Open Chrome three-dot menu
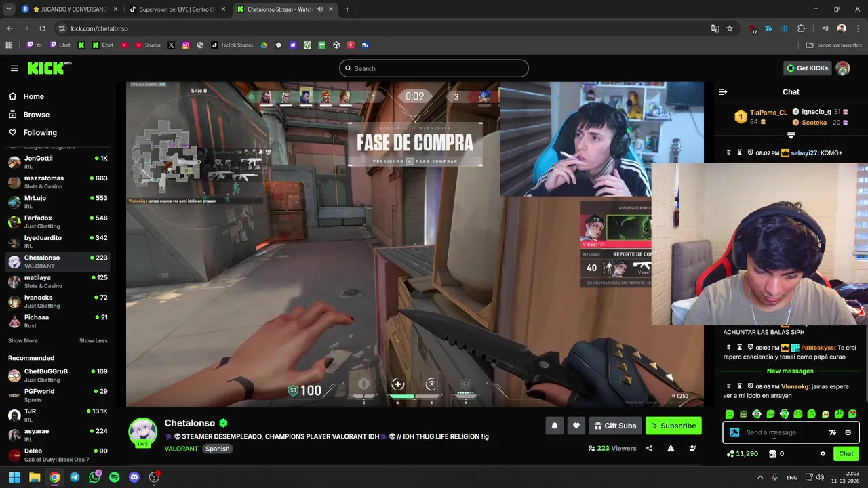Viewport: 868px width, 488px height. (x=858, y=28)
